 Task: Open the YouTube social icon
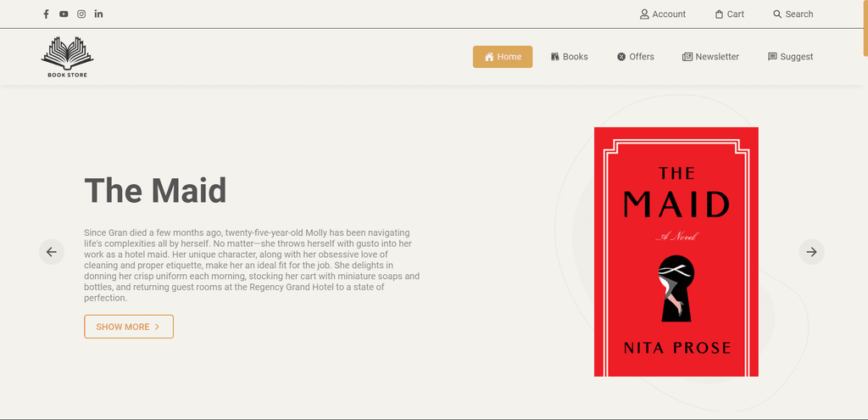tap(64, 14)
